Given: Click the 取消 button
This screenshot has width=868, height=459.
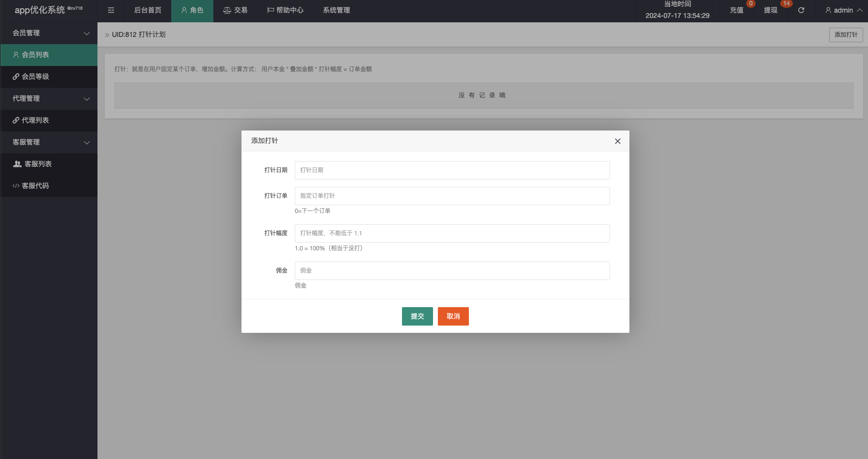Looking at the screenshot, I should (x=453, y=316).
